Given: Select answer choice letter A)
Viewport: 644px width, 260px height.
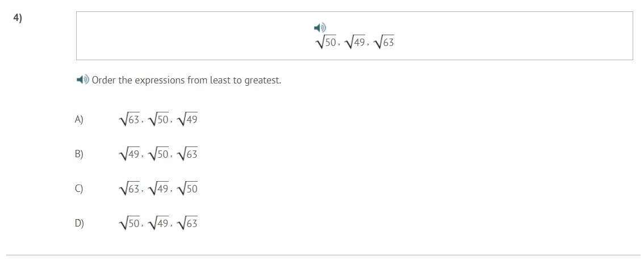Looking at the screenshot, I should pos(80,120).
